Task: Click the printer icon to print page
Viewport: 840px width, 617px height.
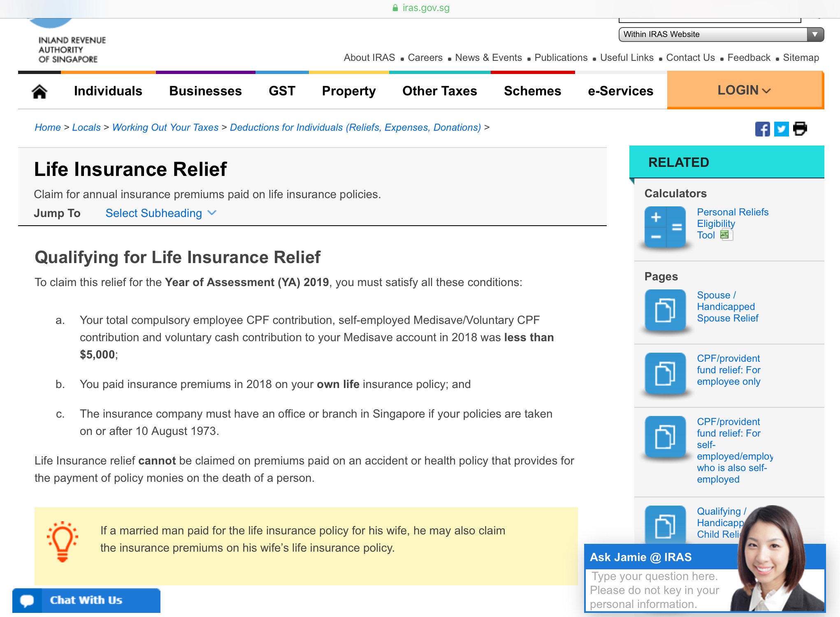Action: point(800,129)
